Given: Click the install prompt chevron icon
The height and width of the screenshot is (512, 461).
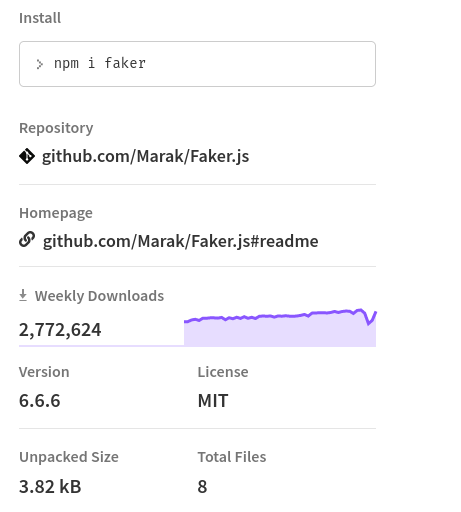Looking at the screenshot, I should point(40,64).
